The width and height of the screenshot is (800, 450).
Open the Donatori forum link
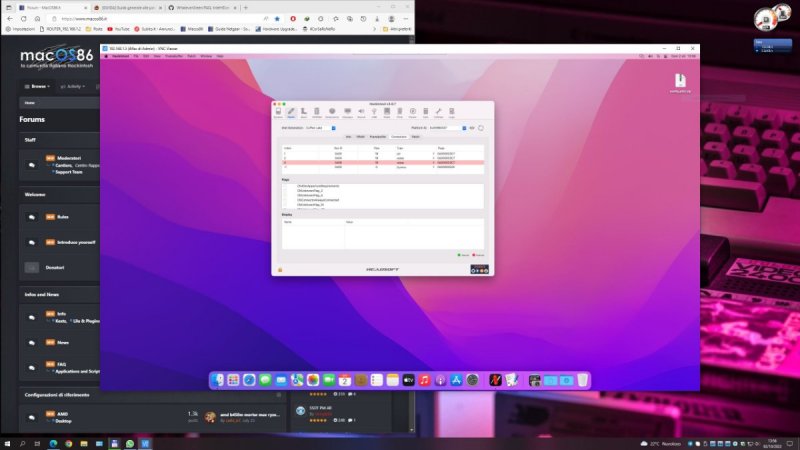[55, 267]
